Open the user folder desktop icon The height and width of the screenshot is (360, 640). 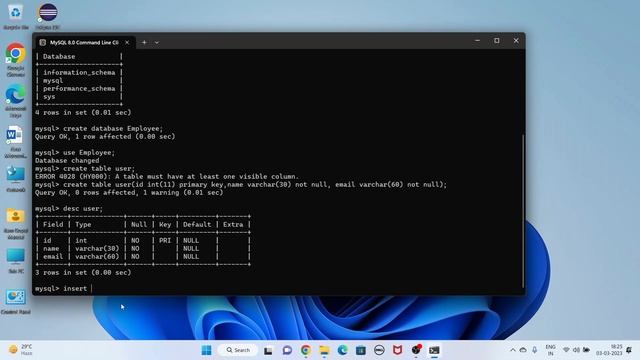(x=16, y=223)
